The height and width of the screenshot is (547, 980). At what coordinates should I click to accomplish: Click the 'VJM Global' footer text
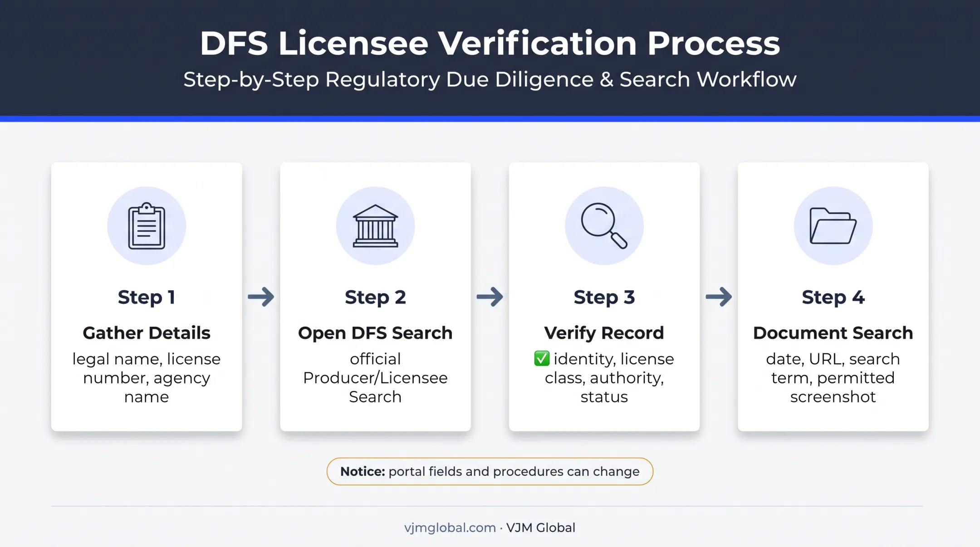tap(541, 527)
